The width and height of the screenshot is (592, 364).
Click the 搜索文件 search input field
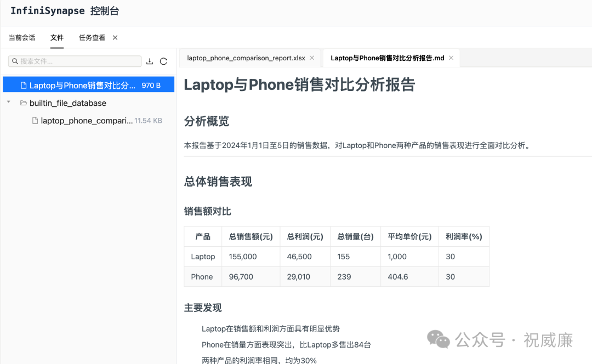(x=74, y=61)
